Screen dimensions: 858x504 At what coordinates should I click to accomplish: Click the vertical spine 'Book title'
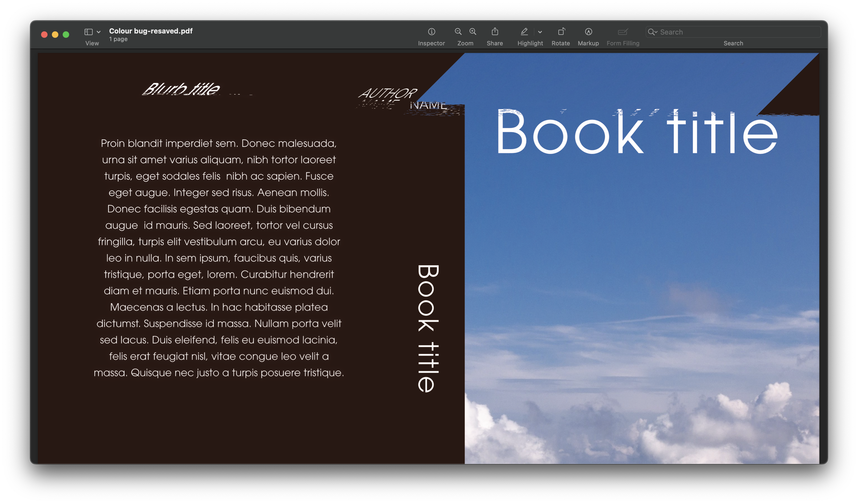(428, 328)
